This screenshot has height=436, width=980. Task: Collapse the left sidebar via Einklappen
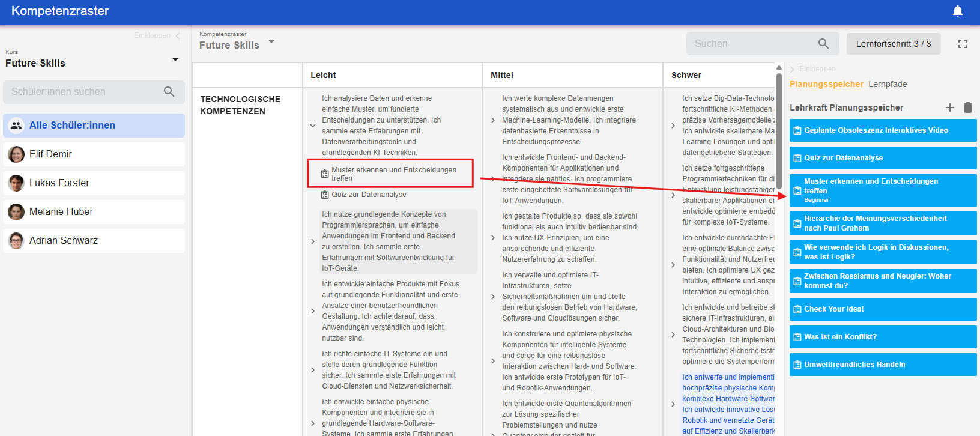coord(157,35)
